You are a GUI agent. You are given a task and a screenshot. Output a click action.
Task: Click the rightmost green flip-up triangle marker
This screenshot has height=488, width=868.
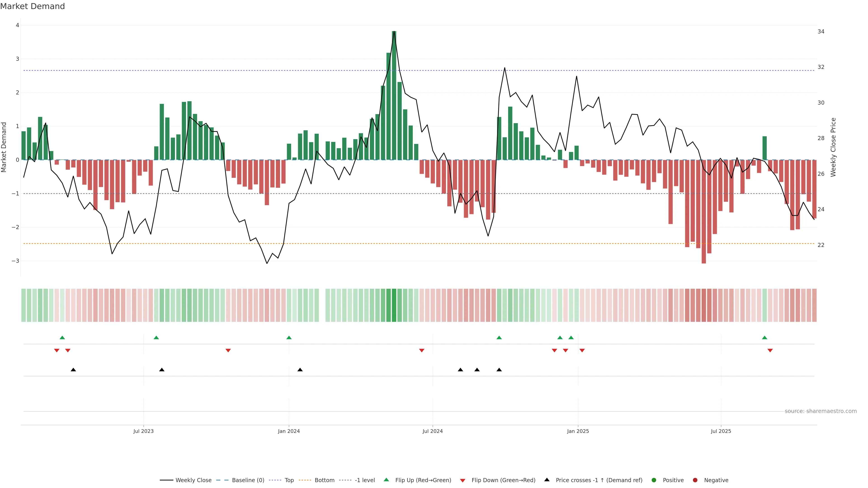coord(764,338)
